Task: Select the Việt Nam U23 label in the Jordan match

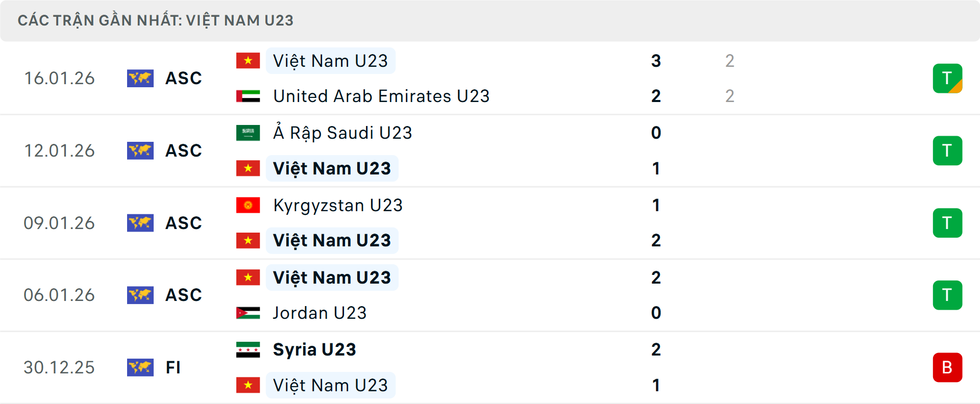Action: [x=332, y=277]
